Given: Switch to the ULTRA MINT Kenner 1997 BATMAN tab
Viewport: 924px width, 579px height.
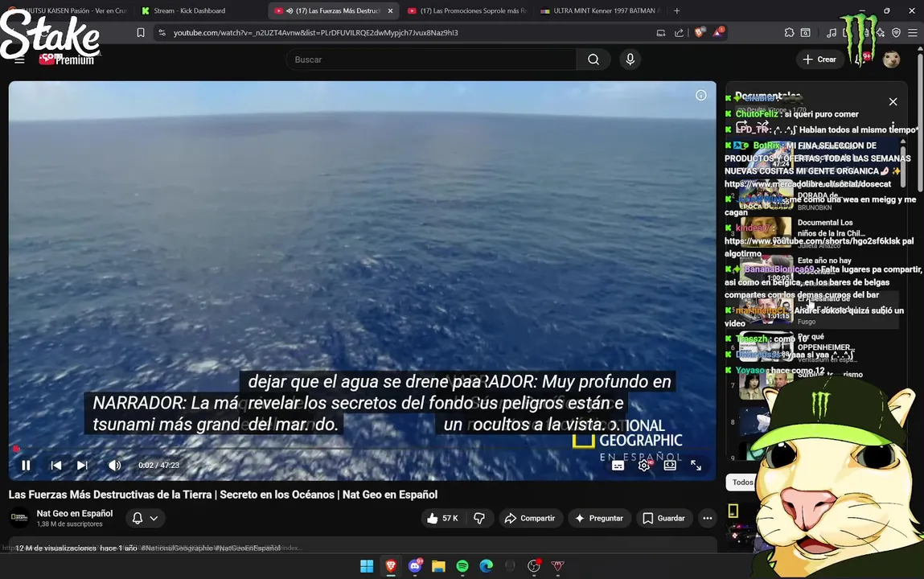Looking at the screenshot, I should tap(601, 10).
